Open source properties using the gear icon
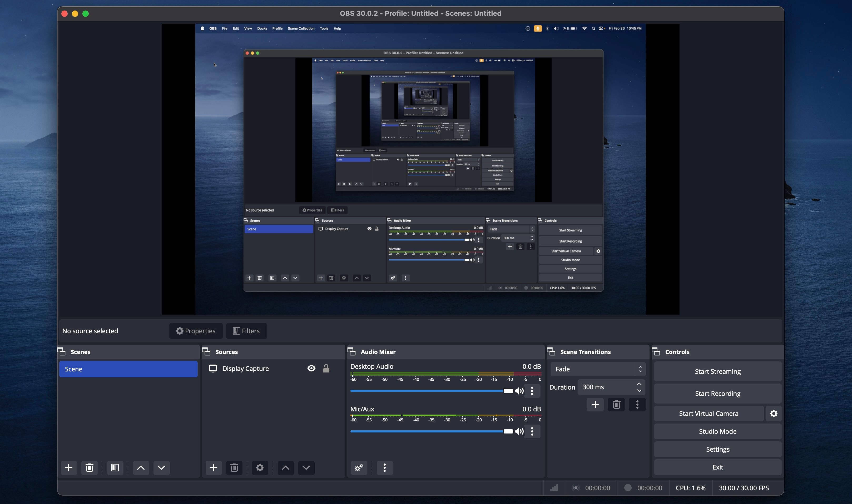852x504 pixels. tap(260, 468)
